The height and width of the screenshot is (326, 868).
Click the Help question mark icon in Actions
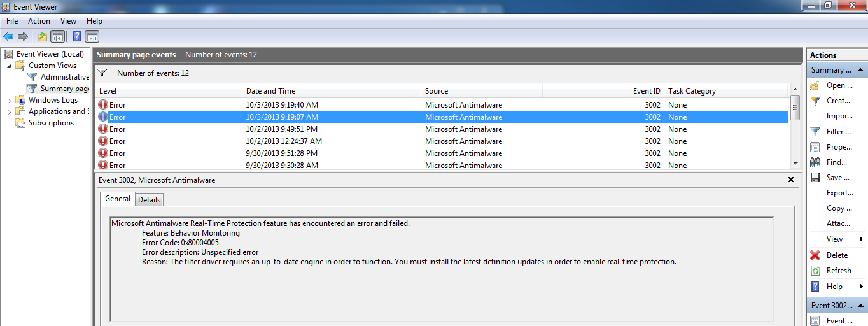pos(815,287)
